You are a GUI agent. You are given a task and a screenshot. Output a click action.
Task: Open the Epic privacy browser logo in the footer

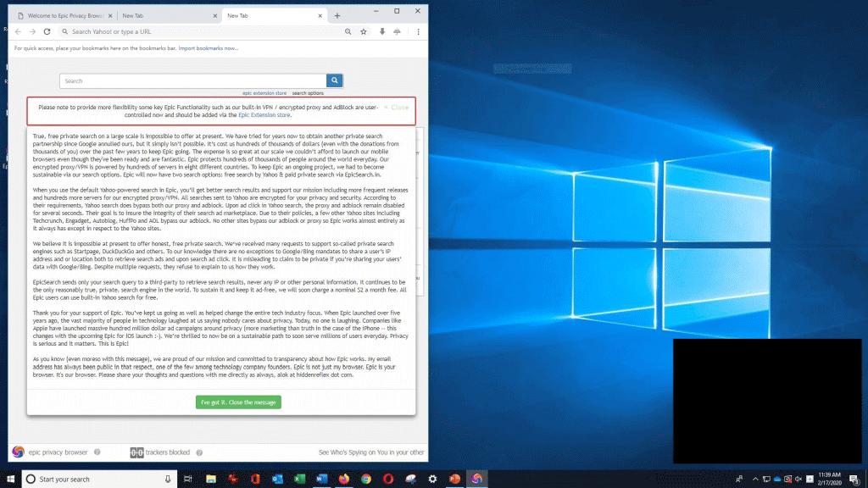tap(19, 452)
